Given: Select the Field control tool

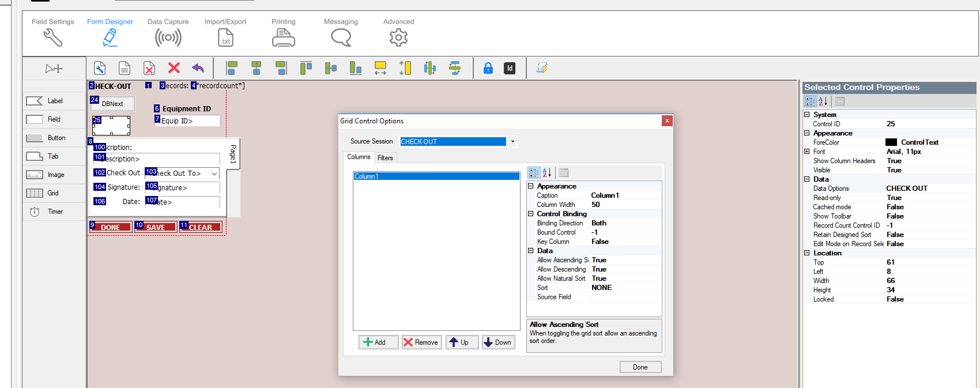Looking at the screenshot, I should tap(54, 119).
